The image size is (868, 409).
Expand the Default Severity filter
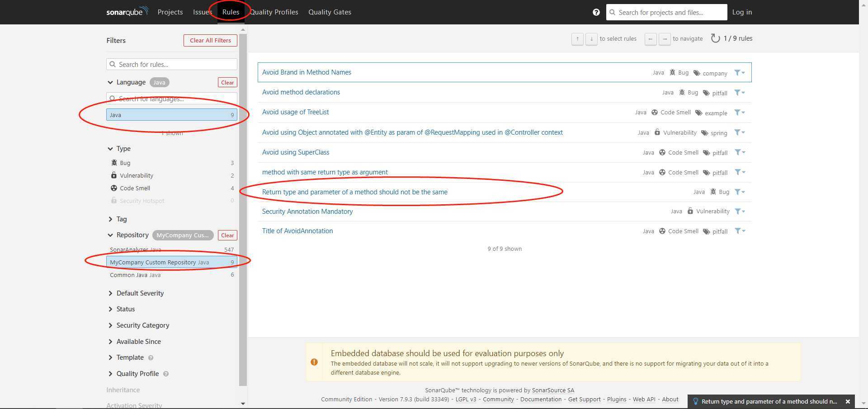(136, 293)
